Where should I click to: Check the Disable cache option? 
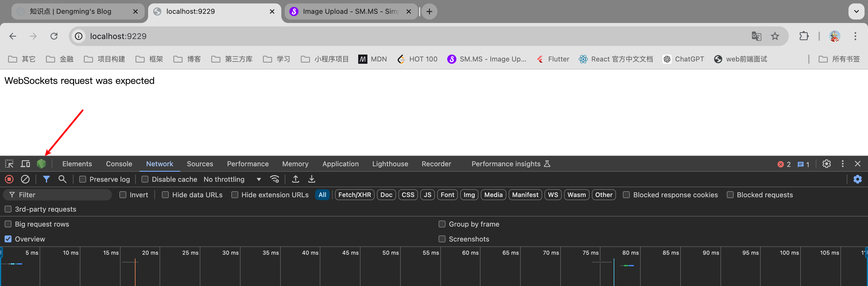pyautogui.click(x=145, y=179)
